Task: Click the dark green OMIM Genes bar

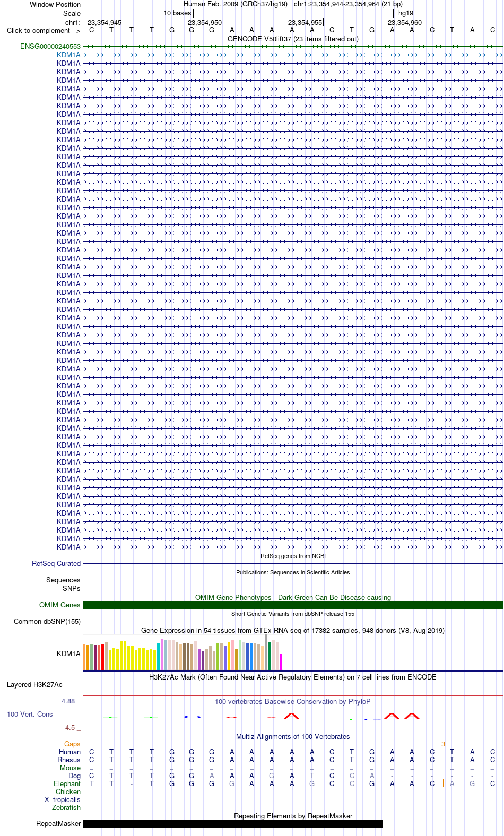Action: tap(293, 605)
